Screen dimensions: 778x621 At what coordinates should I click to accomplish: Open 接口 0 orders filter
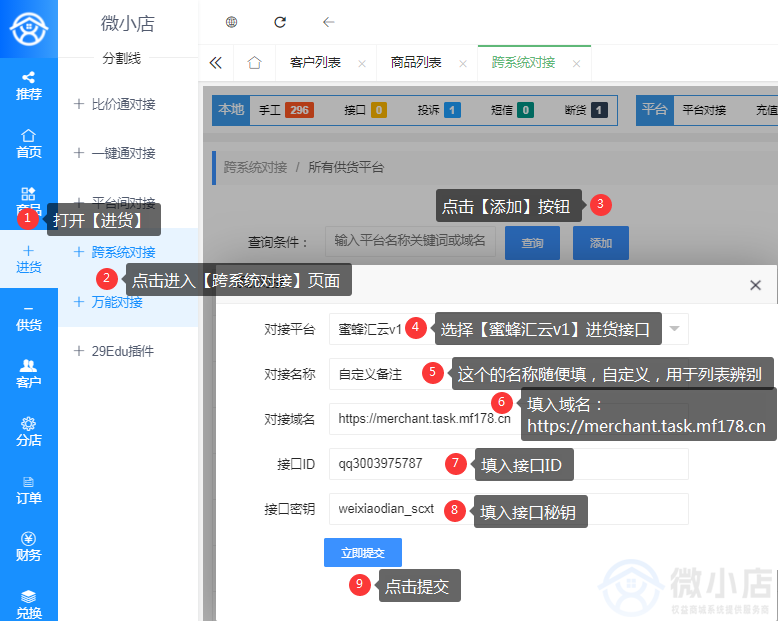coord(366,110)
